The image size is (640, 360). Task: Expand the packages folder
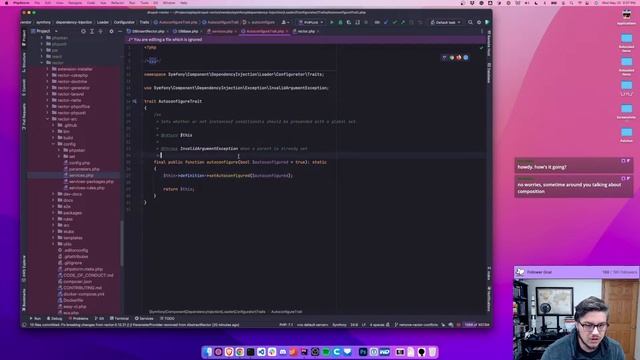click(53, 213)
